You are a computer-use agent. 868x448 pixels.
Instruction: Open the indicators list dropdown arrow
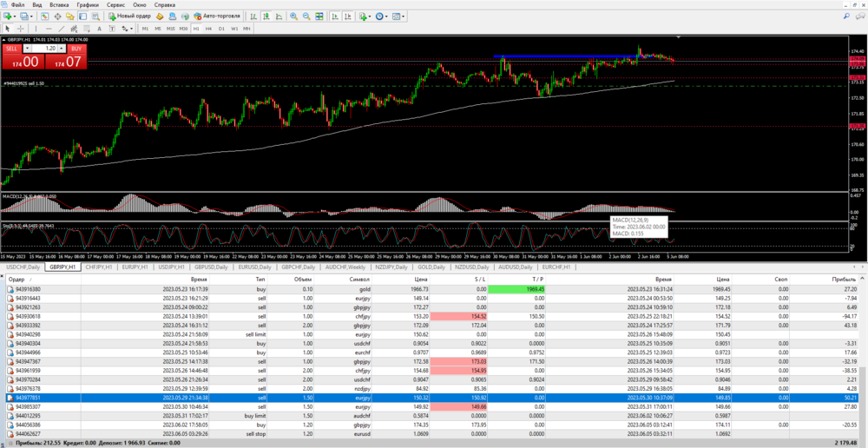(x=370, y=16)
